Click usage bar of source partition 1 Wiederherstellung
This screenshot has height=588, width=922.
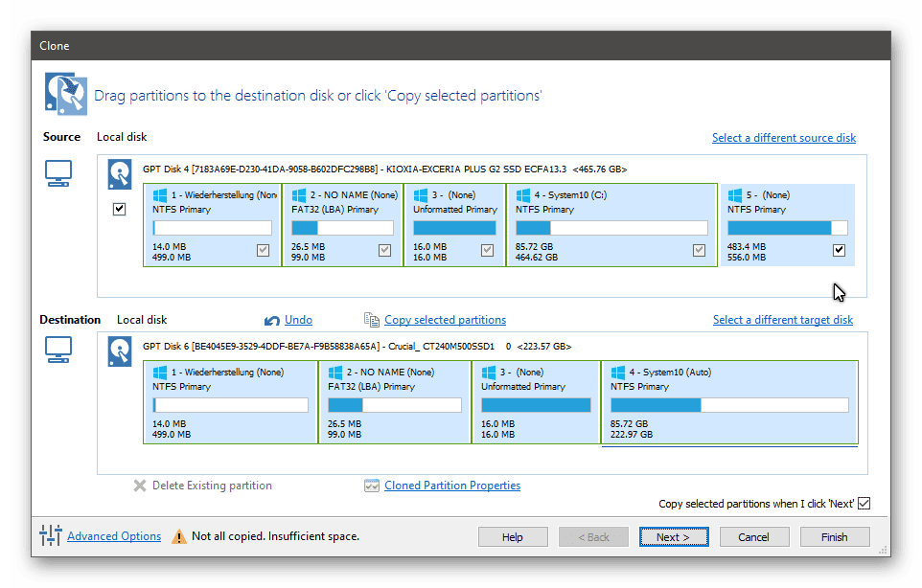coord(212,228)
